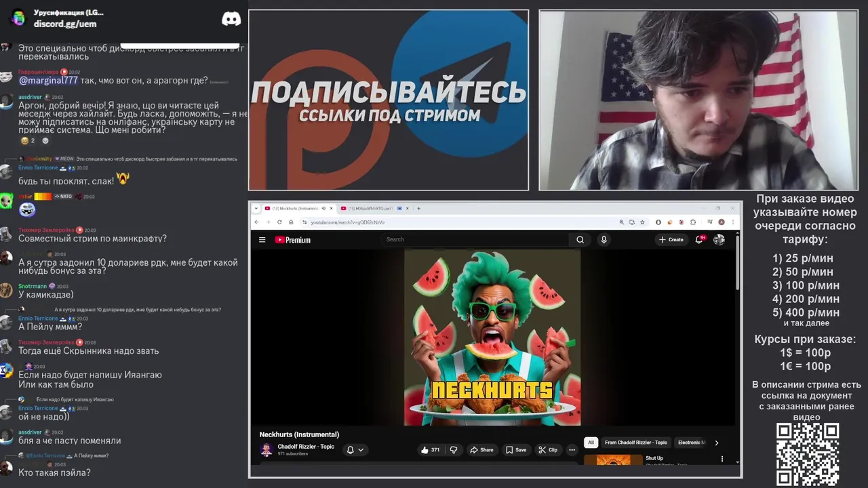Select the Electronic Music filter chip

690,443
